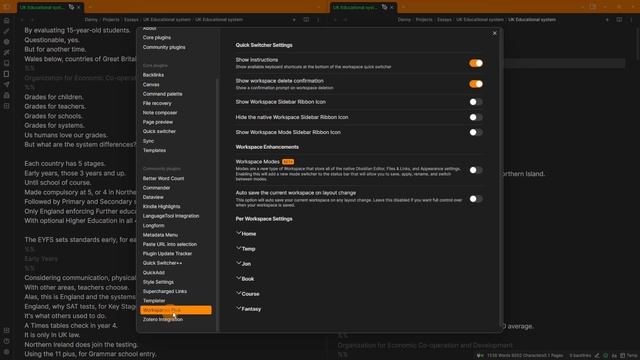Enable Show Workspace Mode Sidebar Ribbon Icon
The height and width of the screenshot is (360, 640).
[x=476, y=132]
